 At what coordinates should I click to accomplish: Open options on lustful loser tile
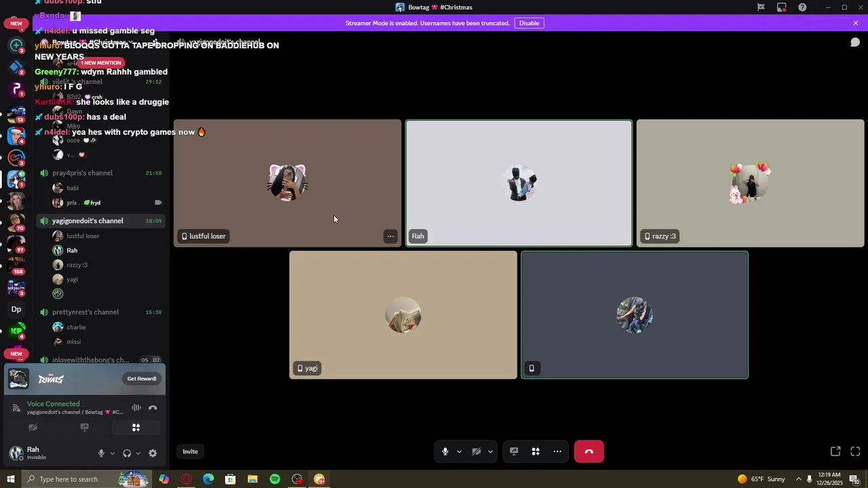391,236
